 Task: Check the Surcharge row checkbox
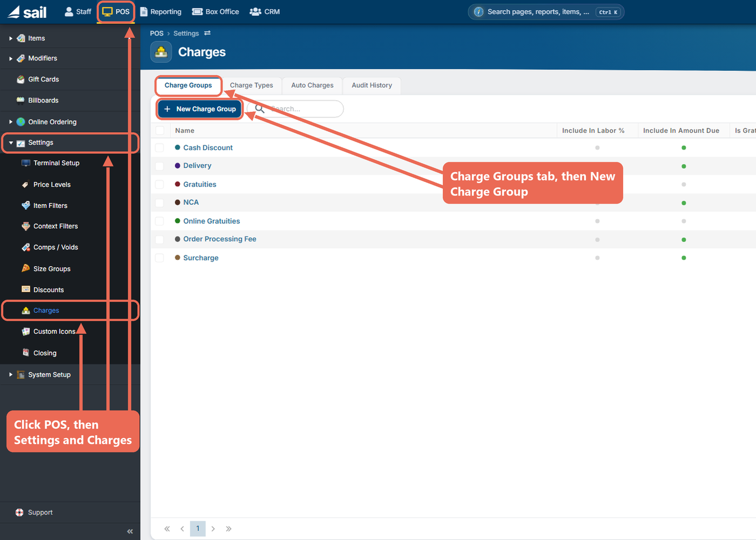pos(159,258)
